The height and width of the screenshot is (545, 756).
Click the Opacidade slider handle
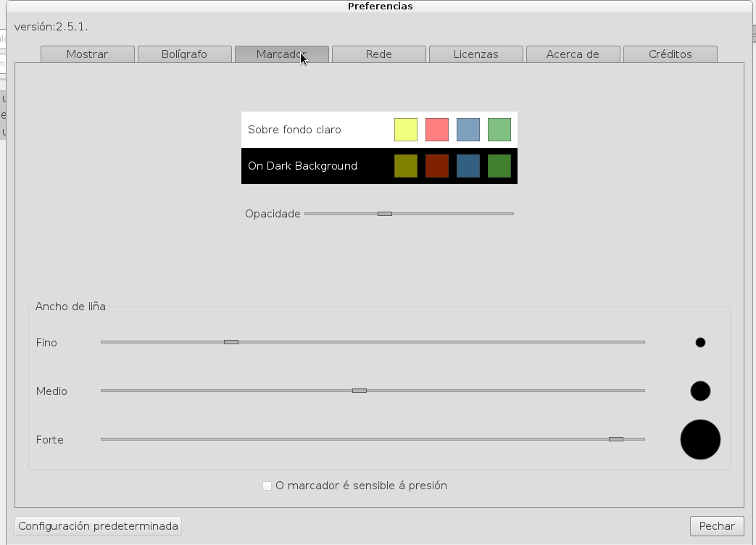pos(385,214)
